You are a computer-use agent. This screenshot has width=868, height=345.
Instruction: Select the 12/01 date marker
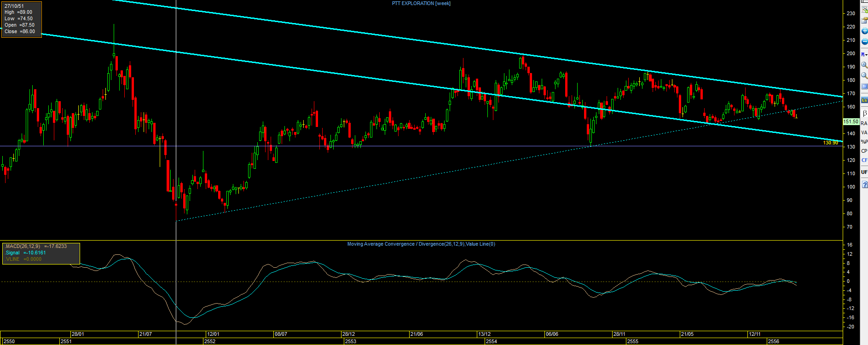point(213,334)
